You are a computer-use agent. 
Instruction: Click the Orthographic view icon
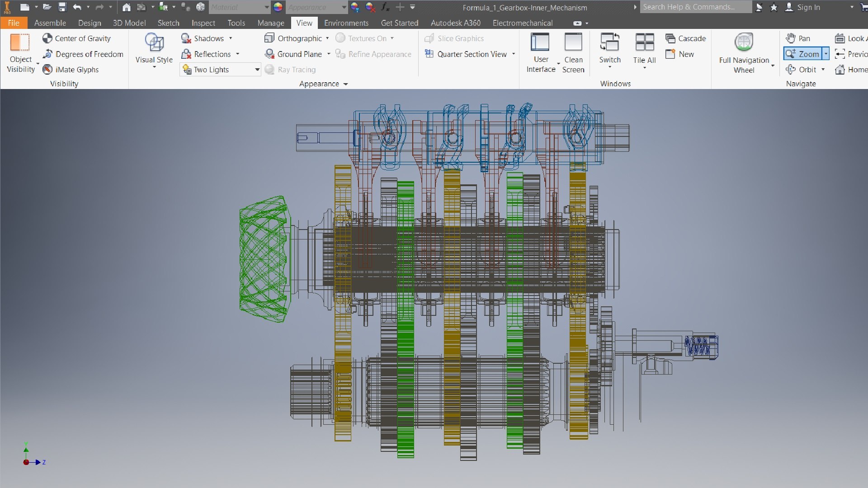click(x=269, y=38)
